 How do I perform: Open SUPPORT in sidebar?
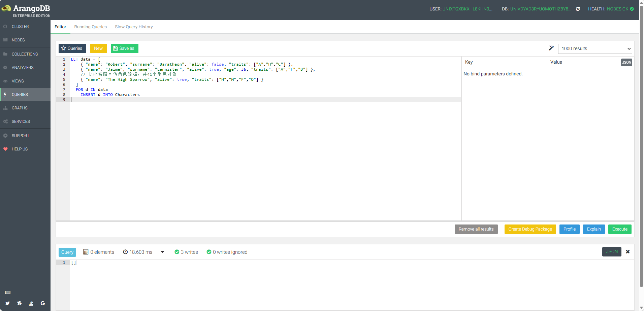point(25,136)
